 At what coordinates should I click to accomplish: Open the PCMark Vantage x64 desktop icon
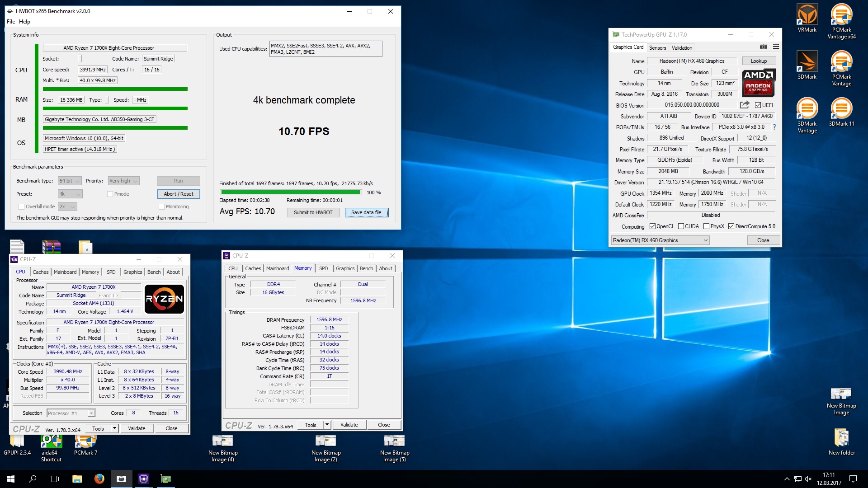coord(841,22)
